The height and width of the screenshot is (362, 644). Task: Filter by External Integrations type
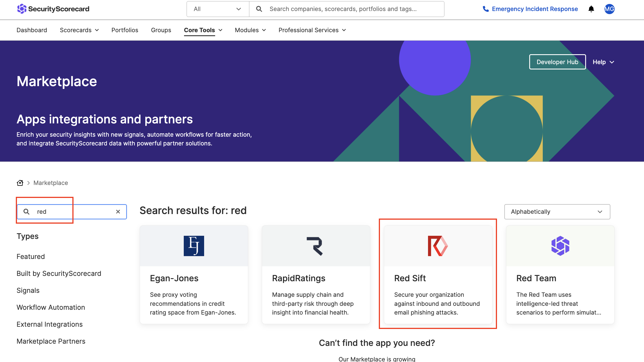[49, 324]
